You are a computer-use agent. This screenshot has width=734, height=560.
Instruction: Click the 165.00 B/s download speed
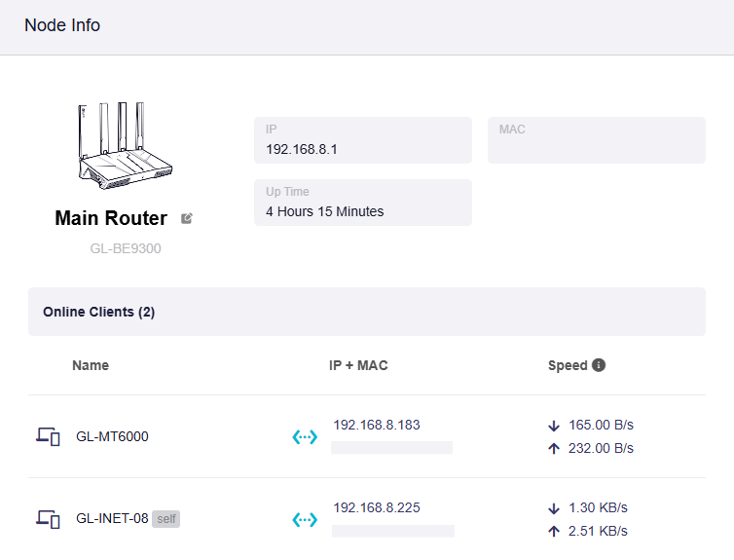[601, 425]
